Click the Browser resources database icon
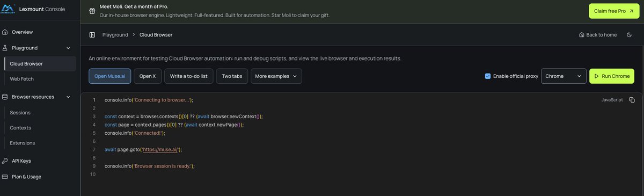 point(5,97)
